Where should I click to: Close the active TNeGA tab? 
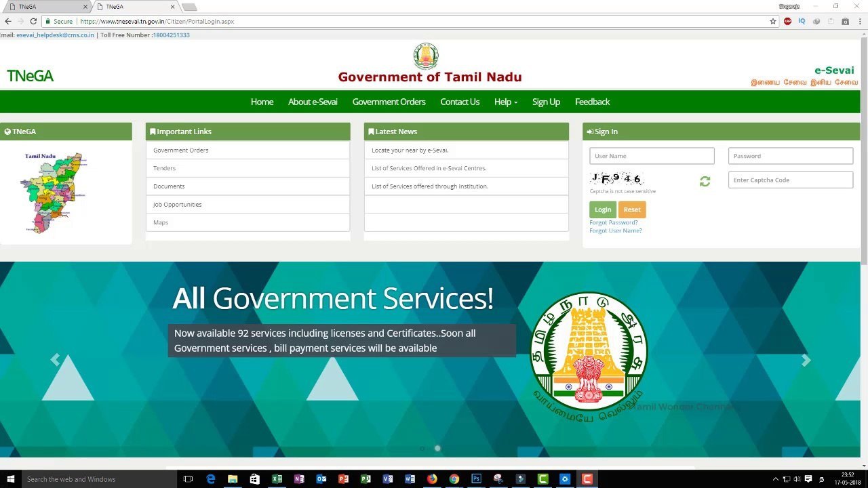point(172,7)
